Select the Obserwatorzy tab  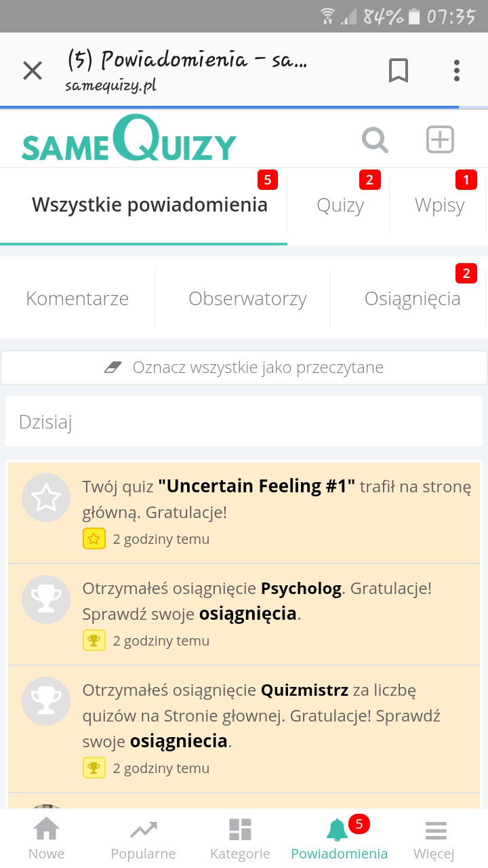[247, 298]
